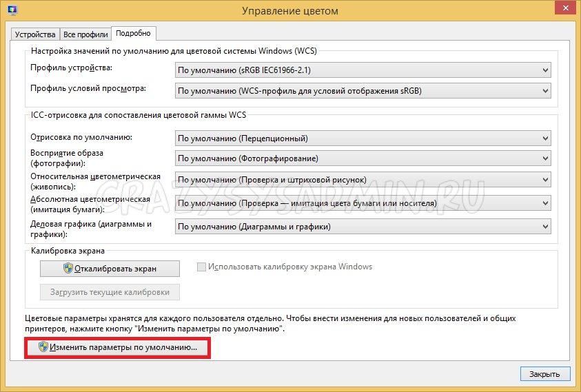
Task: Expand Абсолютная цветометрическая dropdown
Action: pos(363,203)
